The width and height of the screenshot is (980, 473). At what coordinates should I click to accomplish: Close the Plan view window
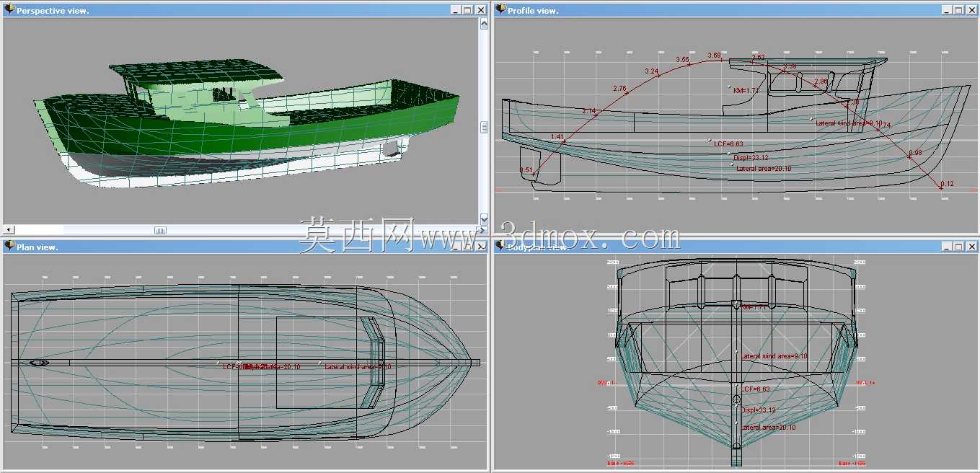click(480, 247)
